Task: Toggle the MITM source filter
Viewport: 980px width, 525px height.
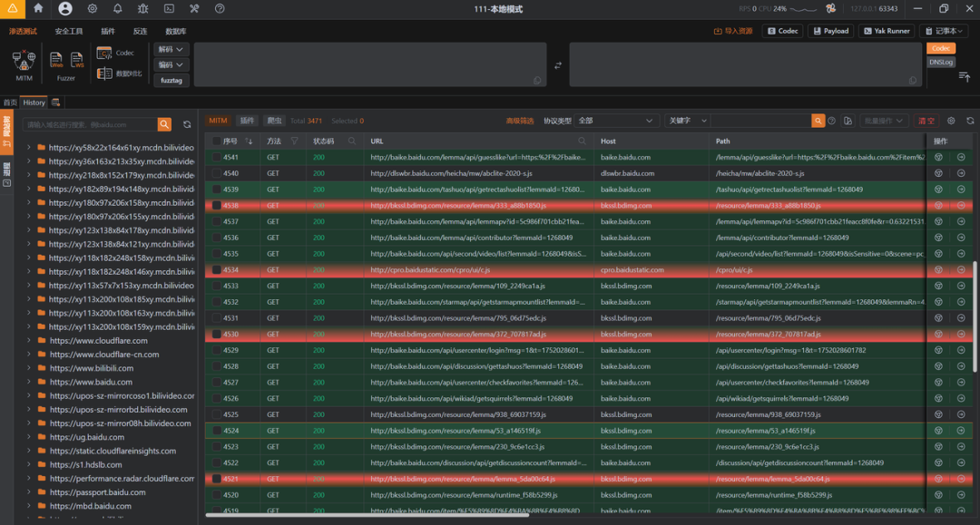Action: [218, 121]
